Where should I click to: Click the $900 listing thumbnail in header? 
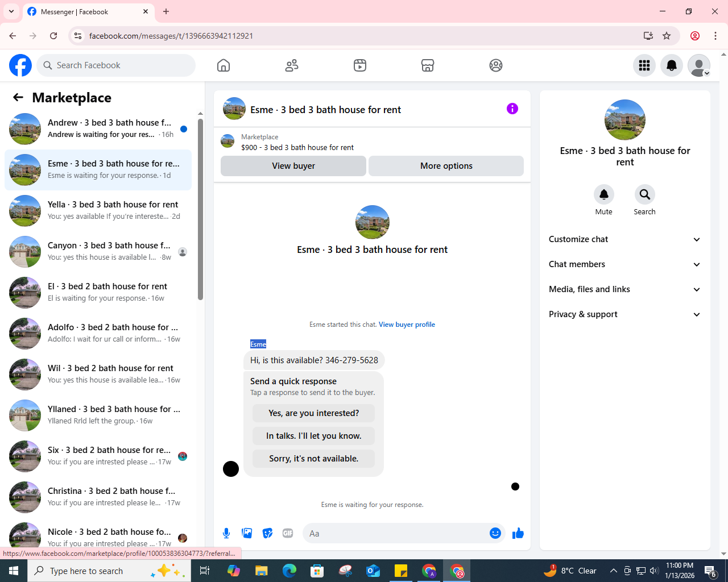[227, 142]
